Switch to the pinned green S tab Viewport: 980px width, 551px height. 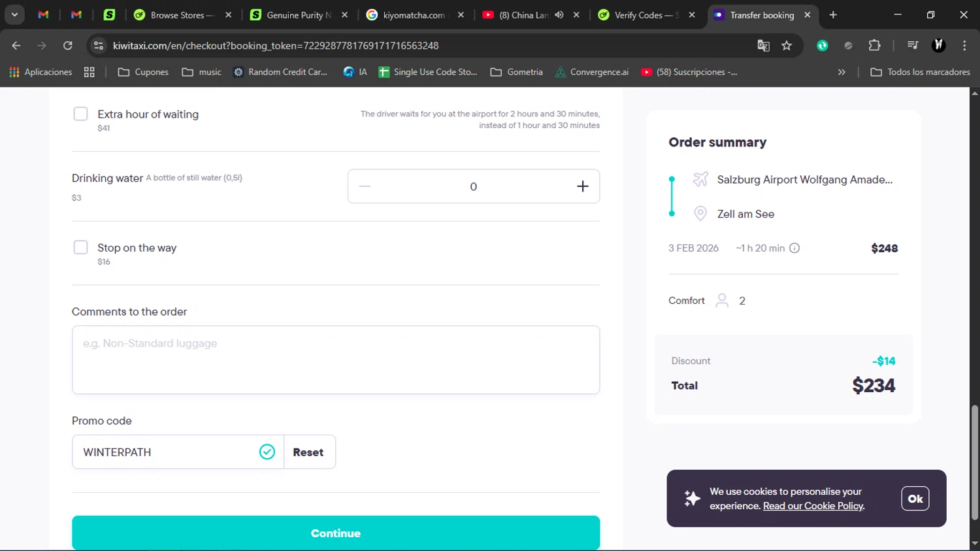tap(109, 14)
